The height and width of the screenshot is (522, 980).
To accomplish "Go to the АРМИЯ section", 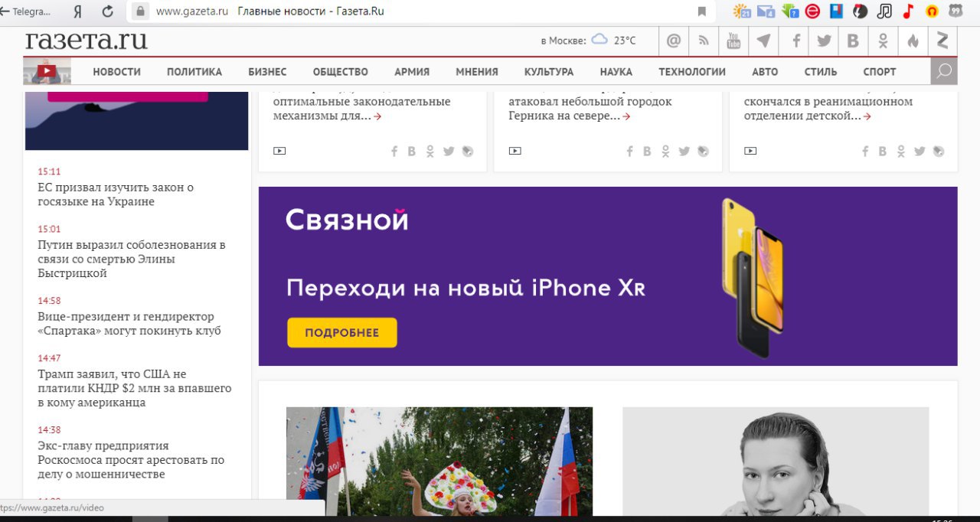I will 412,72.
